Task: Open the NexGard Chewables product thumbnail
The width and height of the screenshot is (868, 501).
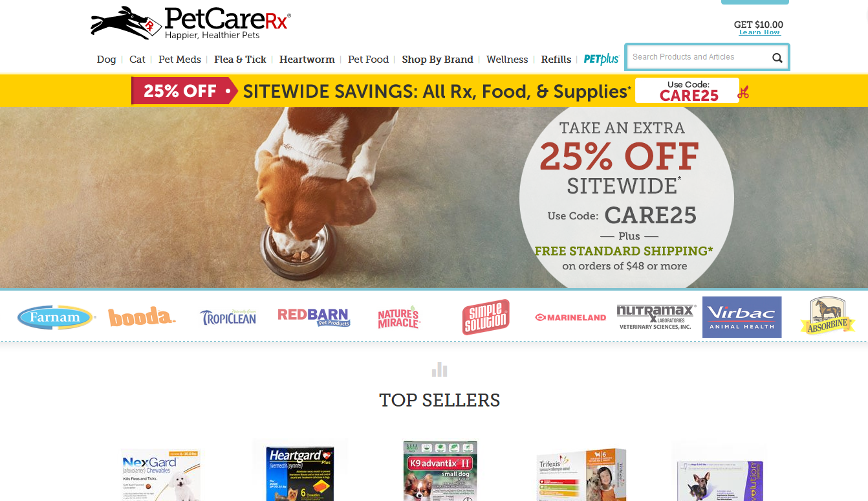Action: [x=162, y=474]
